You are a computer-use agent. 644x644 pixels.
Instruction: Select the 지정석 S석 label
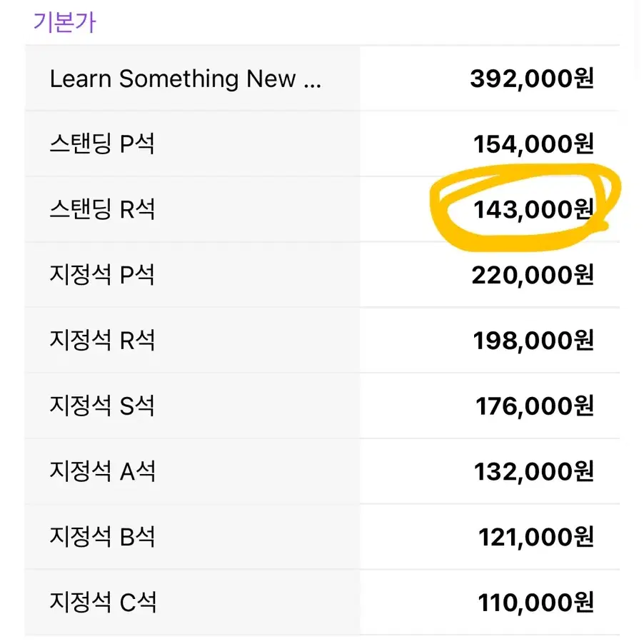click(x=102, y=405)
